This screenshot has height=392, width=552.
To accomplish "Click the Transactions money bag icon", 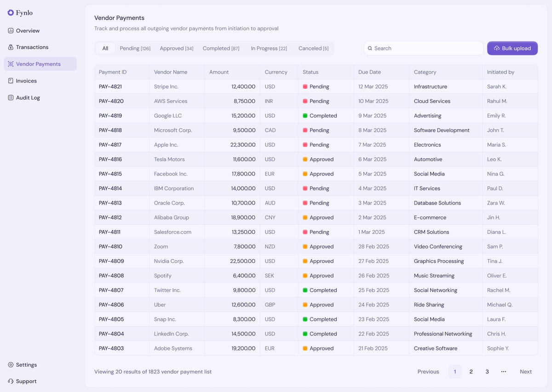I will (x=11, y=47).
